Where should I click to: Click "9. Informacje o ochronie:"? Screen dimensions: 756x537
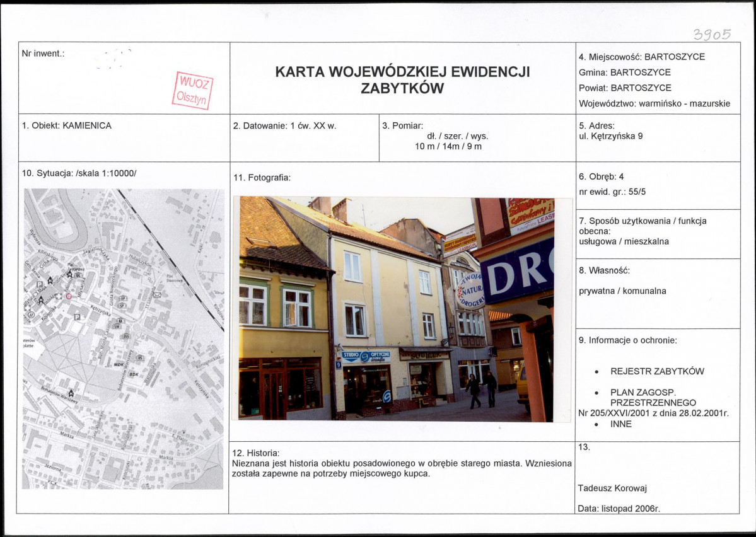627,340
